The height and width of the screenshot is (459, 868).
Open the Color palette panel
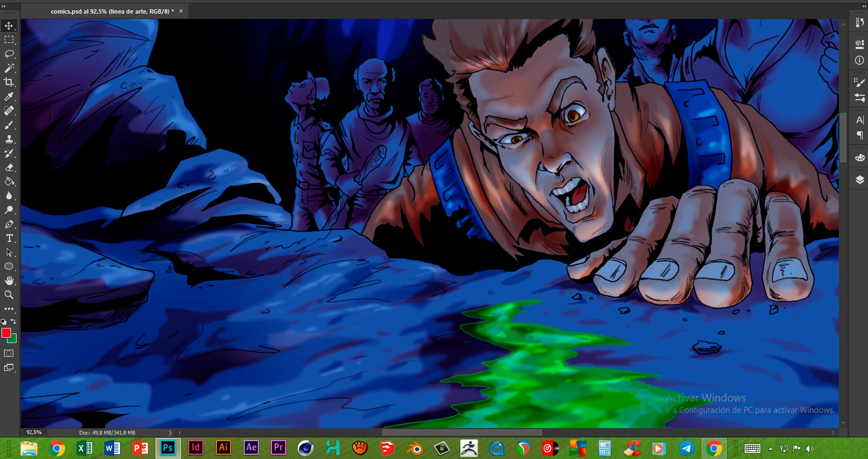click(859, 158)
